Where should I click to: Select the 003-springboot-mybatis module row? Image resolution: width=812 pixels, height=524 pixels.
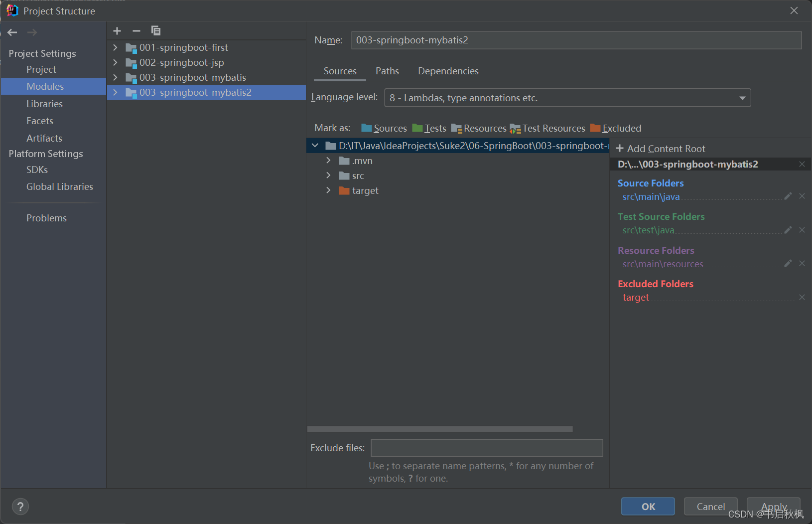206,77
